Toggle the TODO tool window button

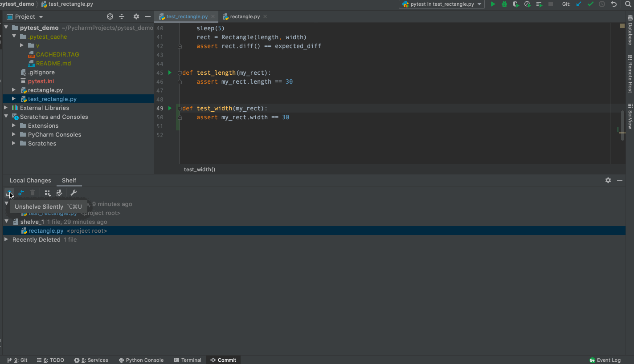50,360
